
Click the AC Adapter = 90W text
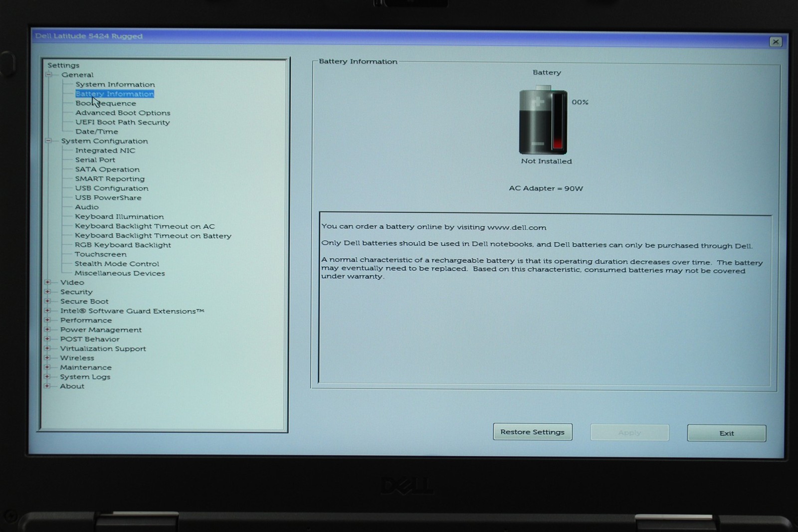[546, 188]
